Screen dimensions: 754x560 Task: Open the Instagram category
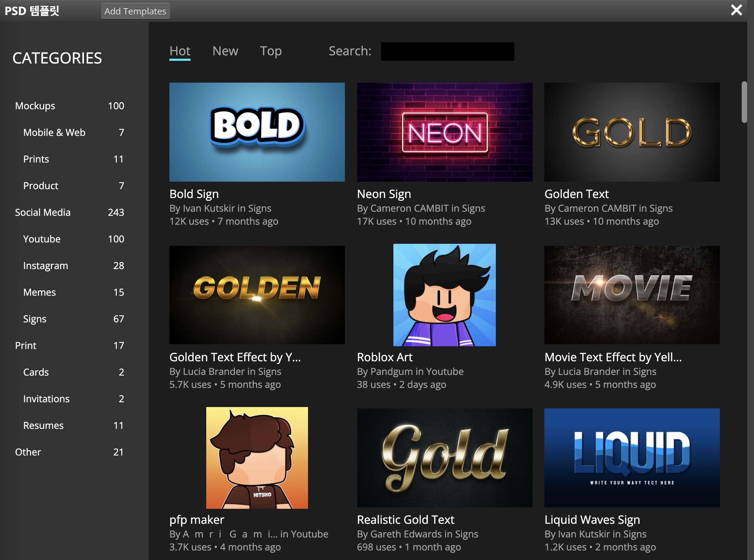point(45,266)
